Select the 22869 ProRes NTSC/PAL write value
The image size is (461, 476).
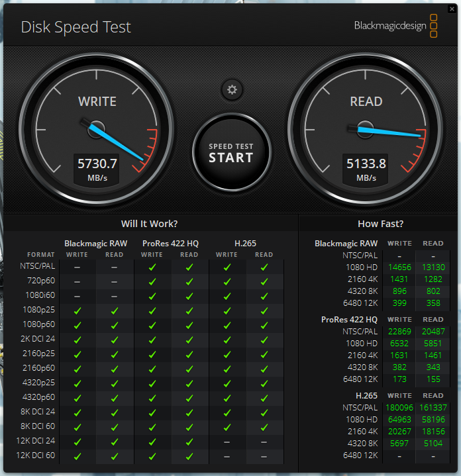[399, 331]
